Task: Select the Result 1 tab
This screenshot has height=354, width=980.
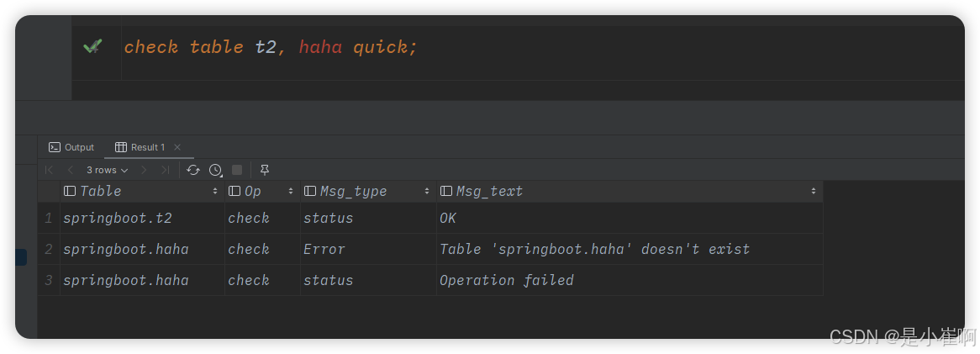Action: 140,147
